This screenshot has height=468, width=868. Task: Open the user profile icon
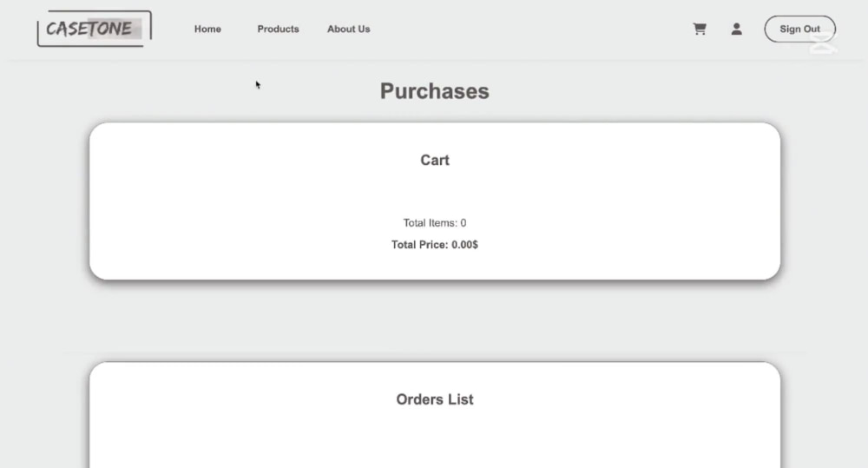(x=736, y=29)
